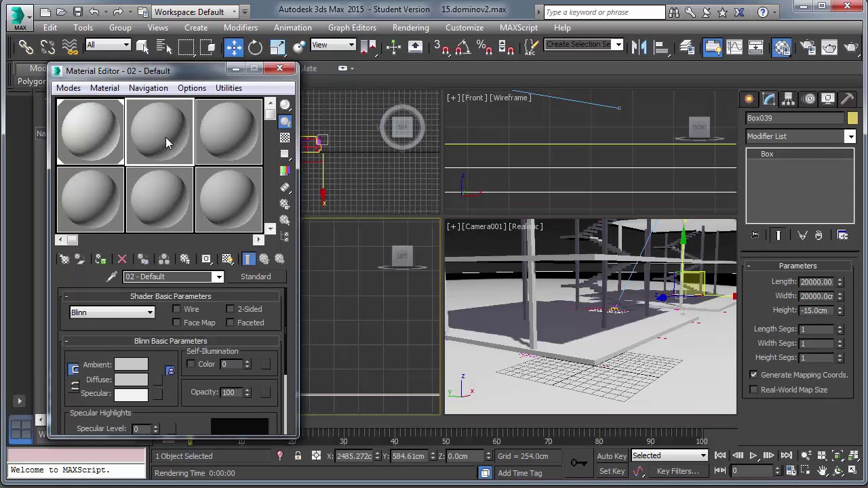Open the Curve Editor icon
Image resolution: width=868 pixels, height=488 pixels.
(734, 47)
